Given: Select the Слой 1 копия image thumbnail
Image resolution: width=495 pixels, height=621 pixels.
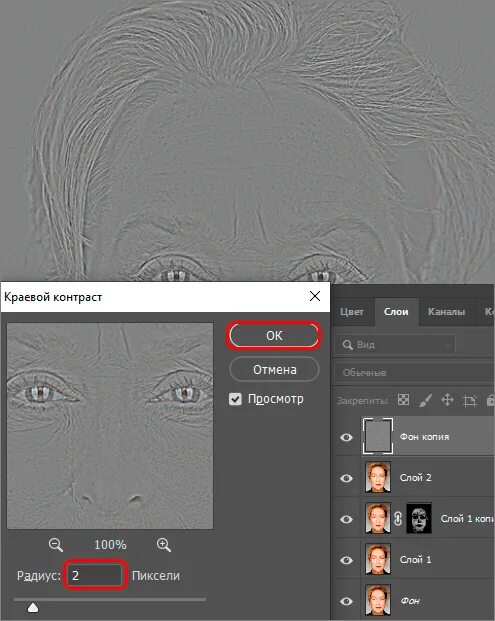Looking at the screenshot, I should coord(378,518).
